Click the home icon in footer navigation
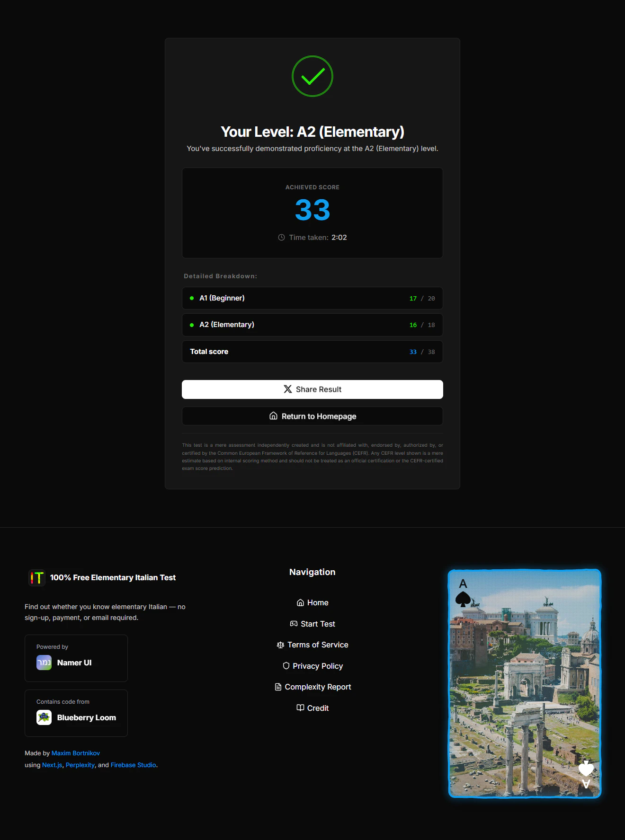This screenshot has height=840, width=625. tap(300, 602)
